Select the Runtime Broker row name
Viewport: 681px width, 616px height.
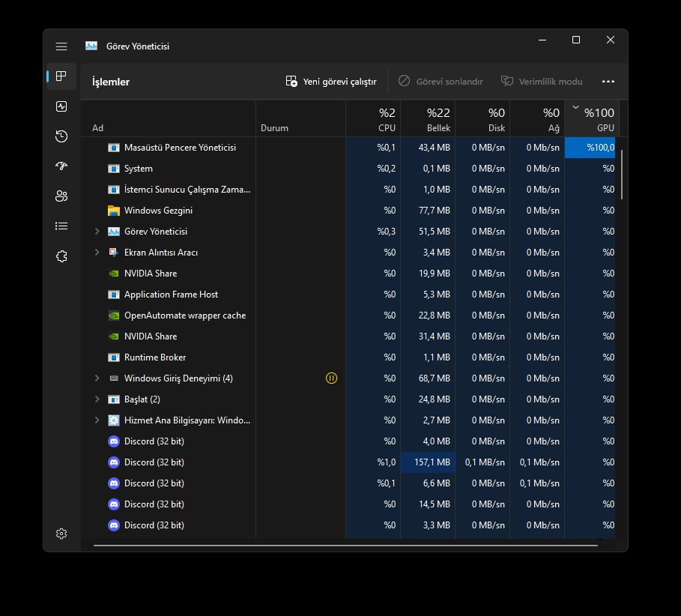coord(155,357)
